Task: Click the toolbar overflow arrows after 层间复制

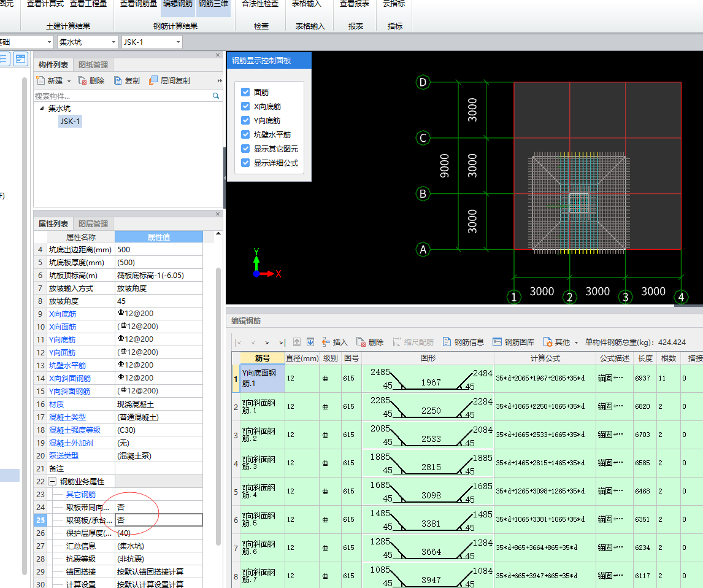Action: tap(220, 81)
